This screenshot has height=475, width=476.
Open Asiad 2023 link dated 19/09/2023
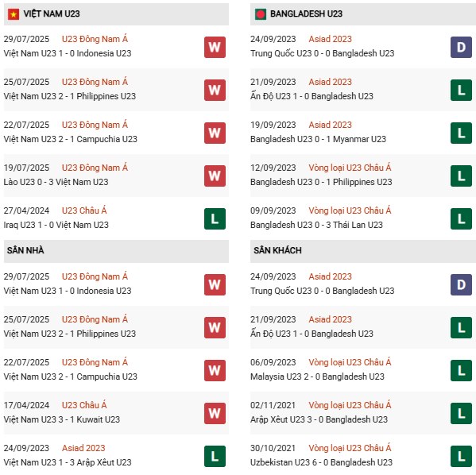click(x=330, y=125)
